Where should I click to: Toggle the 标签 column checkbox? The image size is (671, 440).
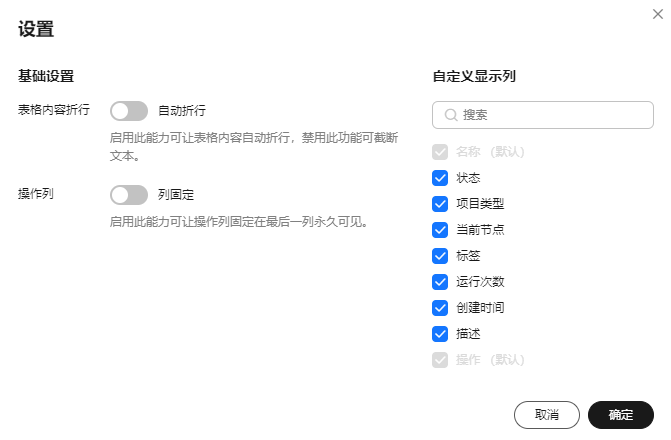pos(440,256)
